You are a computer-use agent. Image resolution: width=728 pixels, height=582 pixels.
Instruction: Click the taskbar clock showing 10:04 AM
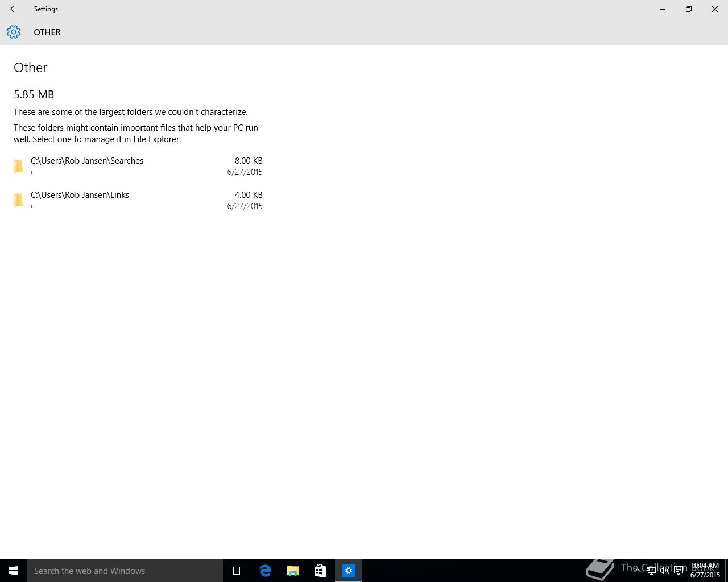[705, 571]
